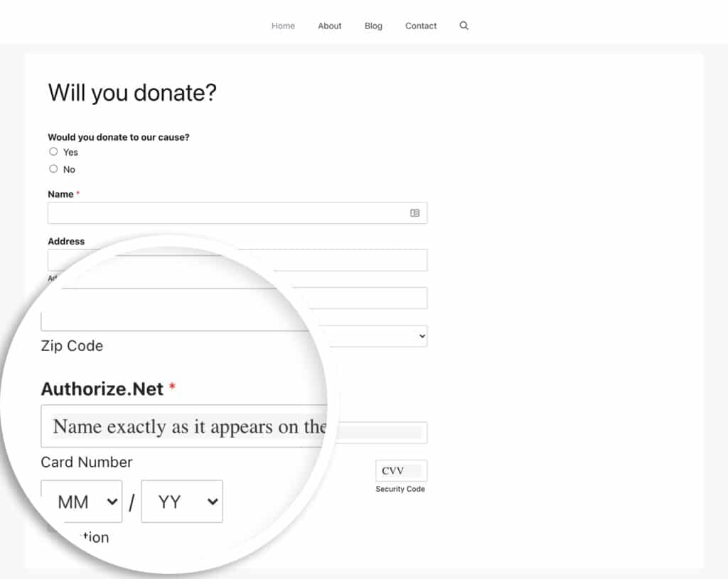Open the search icon in the navigation

click(x=464, y=26)
